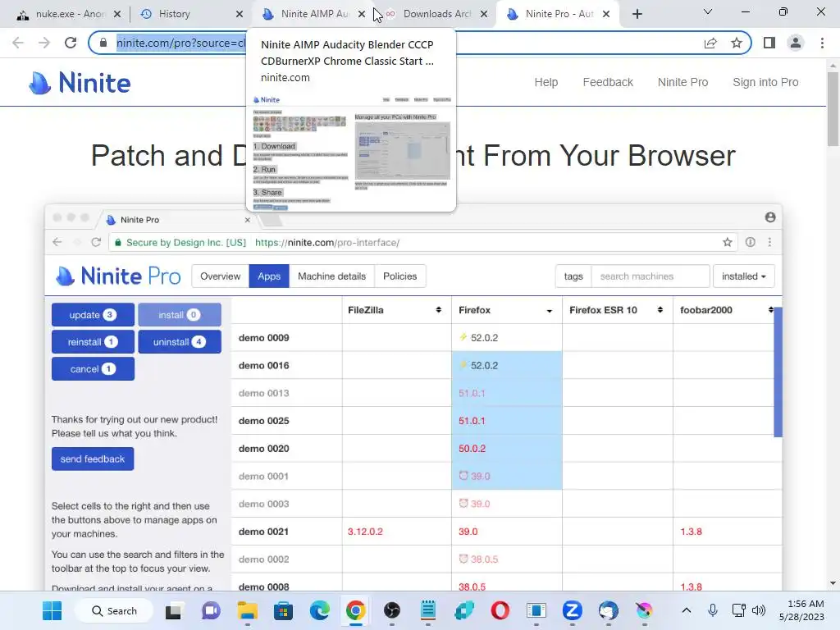Viewport: 840px width, 630px height.
Task: Click the update 3 button
Action: tap(93, 315)
